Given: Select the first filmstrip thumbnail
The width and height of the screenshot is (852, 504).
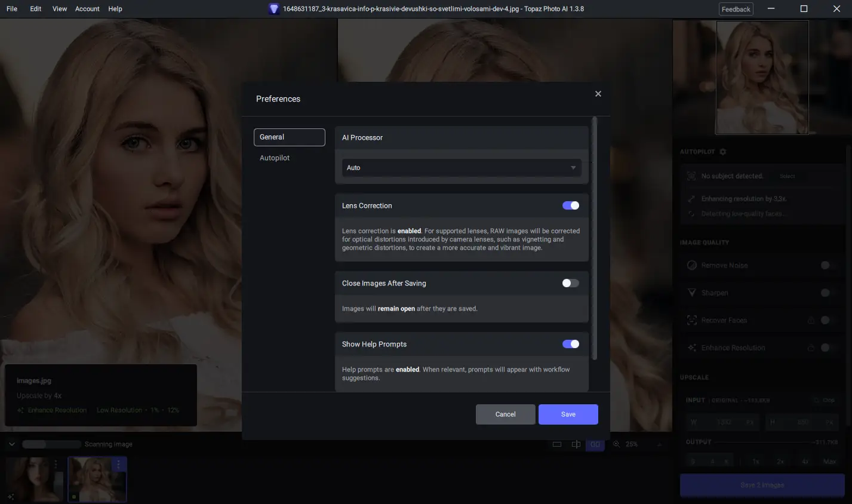Looking at the screenshot, I should tap(35, 480).
